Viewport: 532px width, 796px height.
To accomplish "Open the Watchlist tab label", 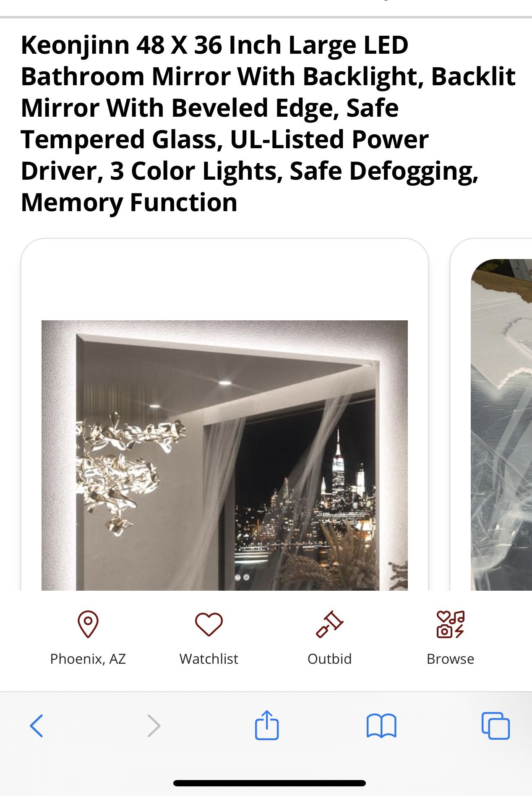I will (209, 659).
